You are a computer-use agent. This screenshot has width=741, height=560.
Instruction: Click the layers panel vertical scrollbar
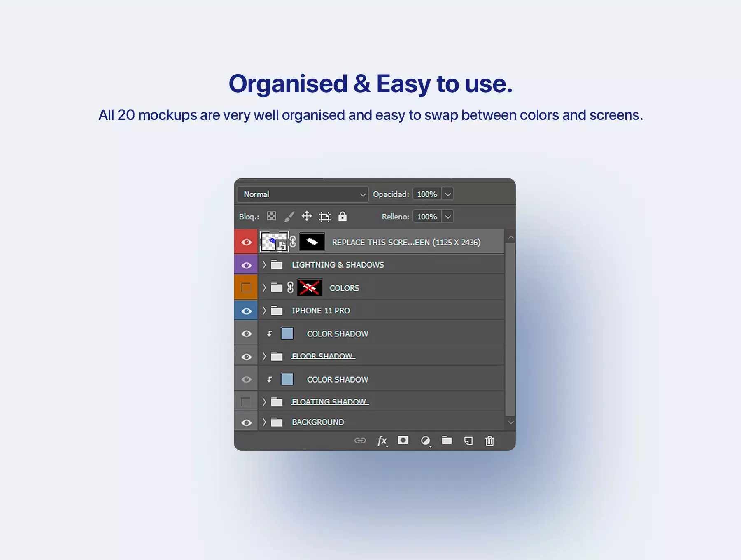[510, 329]
